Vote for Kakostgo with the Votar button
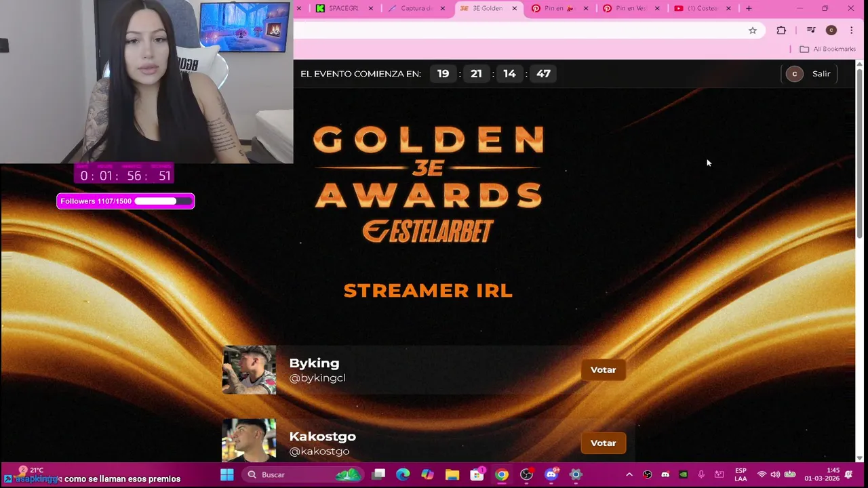The image size is (868, 488). click(603, 443)
